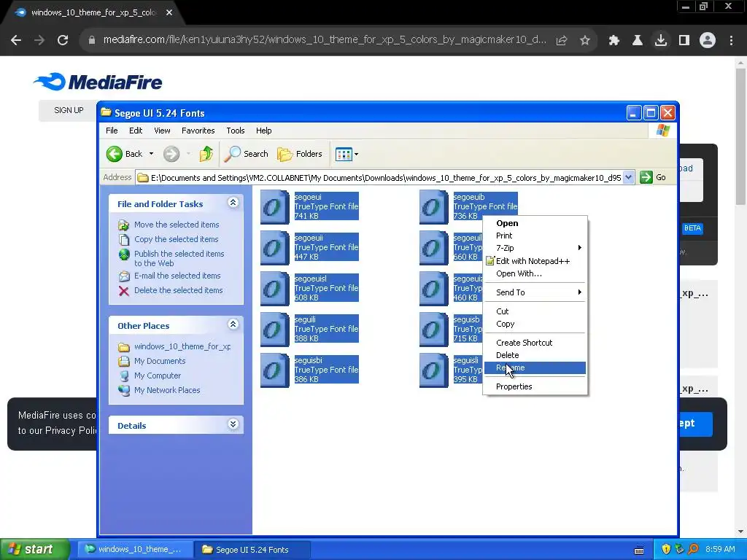Viewport: 747px width, 560px height.
Task: Open the Favorites menu
Action: [198, 131]
